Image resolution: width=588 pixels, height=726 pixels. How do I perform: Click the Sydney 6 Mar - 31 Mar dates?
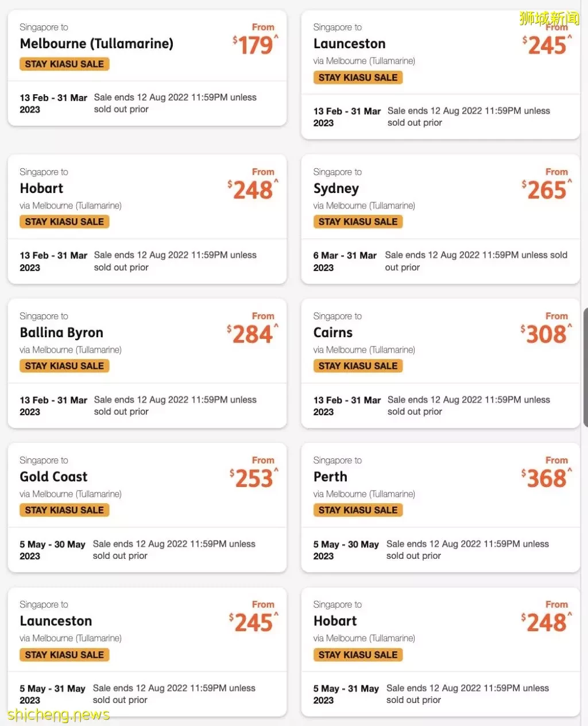[x=345, y=261]
